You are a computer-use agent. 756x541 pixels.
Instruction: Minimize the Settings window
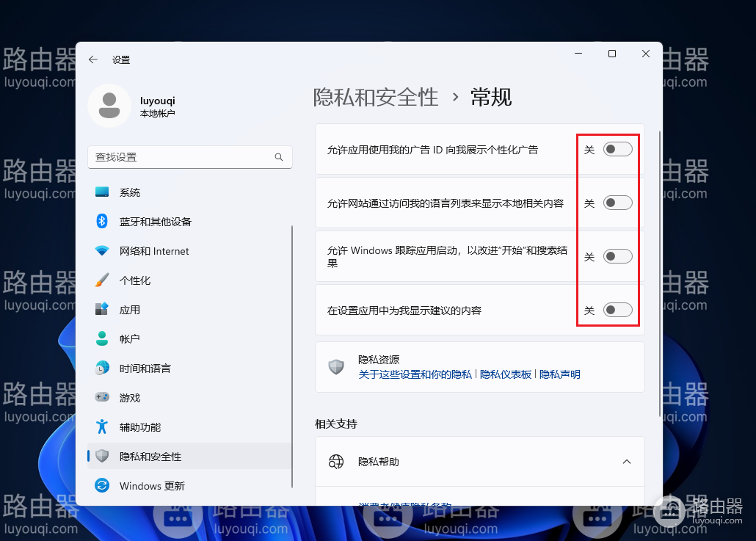(578, 54)
